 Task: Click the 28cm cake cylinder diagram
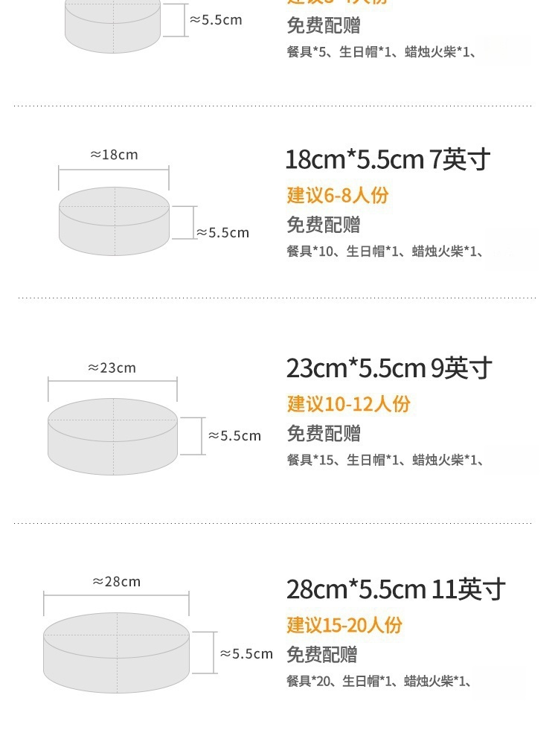(116, 653)
